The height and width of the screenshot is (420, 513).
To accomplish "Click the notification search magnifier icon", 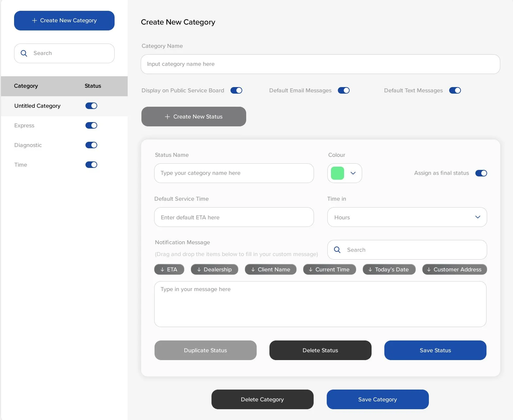I will coord(337,250).
